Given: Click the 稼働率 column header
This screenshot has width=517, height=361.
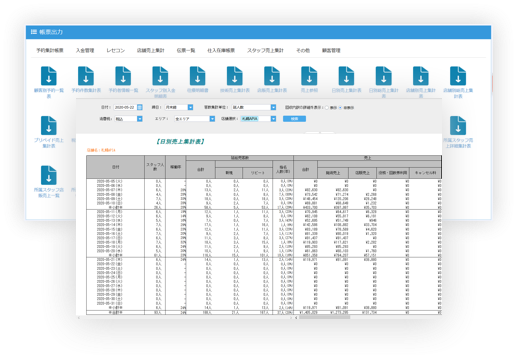Looking at the screenshot, I should (x=176, y=167).
